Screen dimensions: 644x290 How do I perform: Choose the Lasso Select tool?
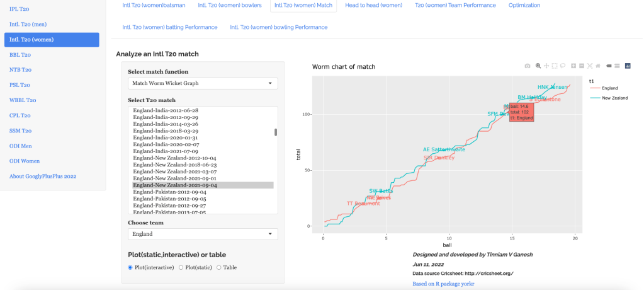coord(563,66)
